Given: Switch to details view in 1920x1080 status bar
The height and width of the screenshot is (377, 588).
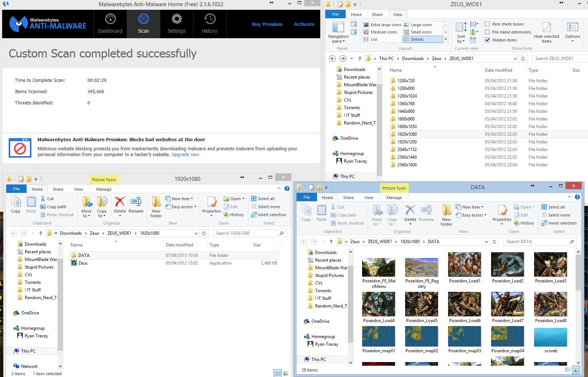Looking at the screenshot, I should [x=278, y=374].
